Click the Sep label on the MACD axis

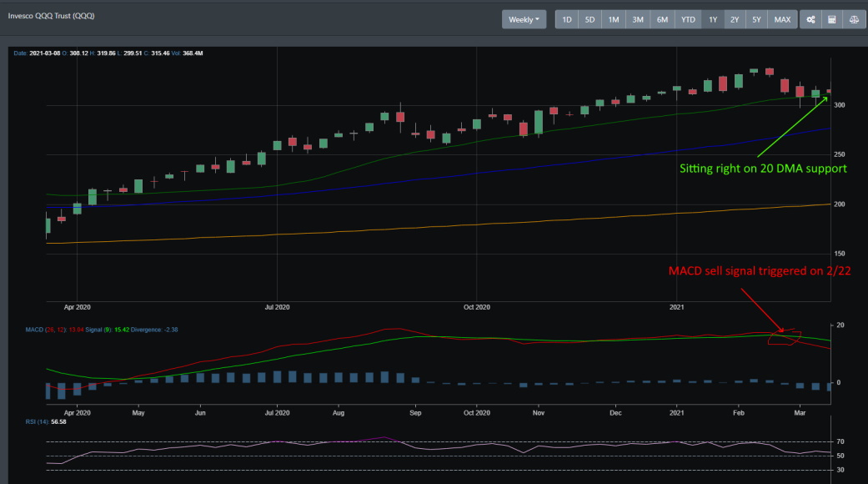415,413
